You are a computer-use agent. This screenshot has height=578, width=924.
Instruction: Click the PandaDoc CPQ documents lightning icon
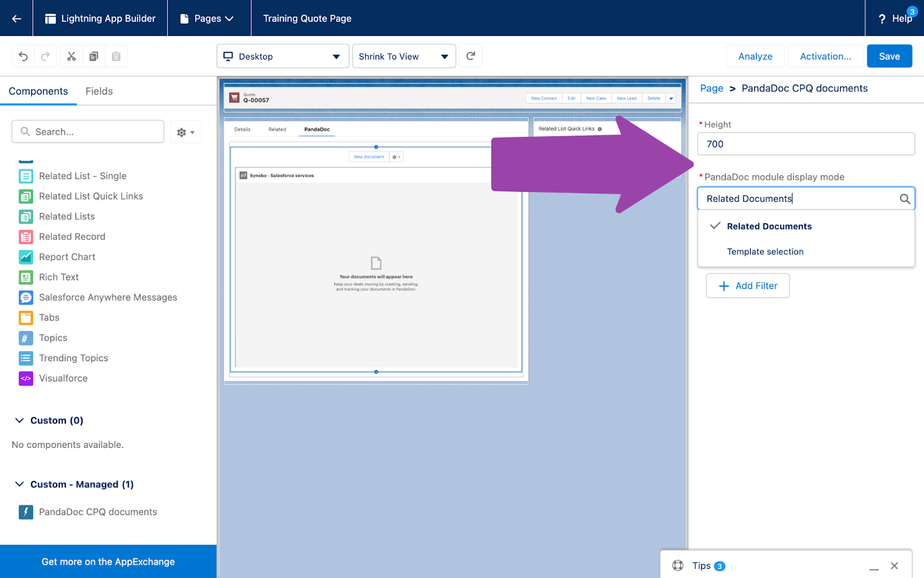click(x=26, y=512)
